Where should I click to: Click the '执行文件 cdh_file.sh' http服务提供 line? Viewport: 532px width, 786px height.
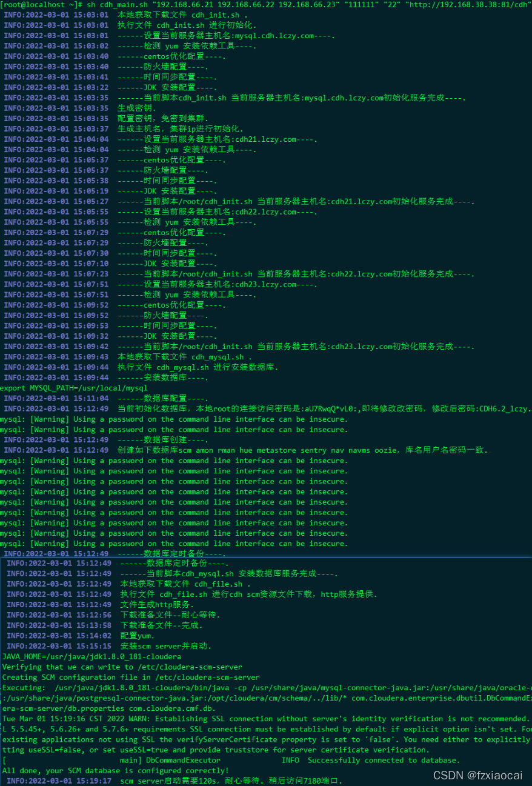pos(192,594)
